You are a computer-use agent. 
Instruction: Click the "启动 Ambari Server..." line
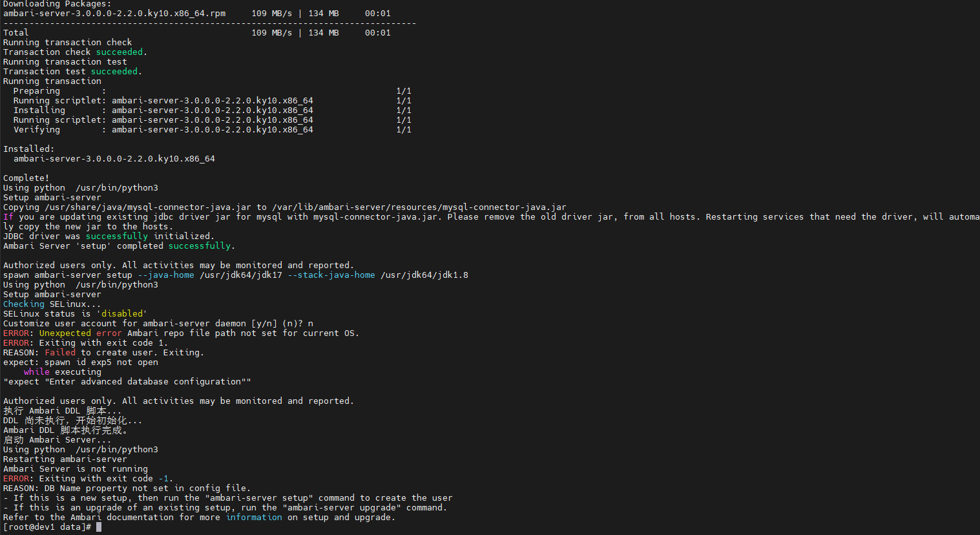coord(57,440)
